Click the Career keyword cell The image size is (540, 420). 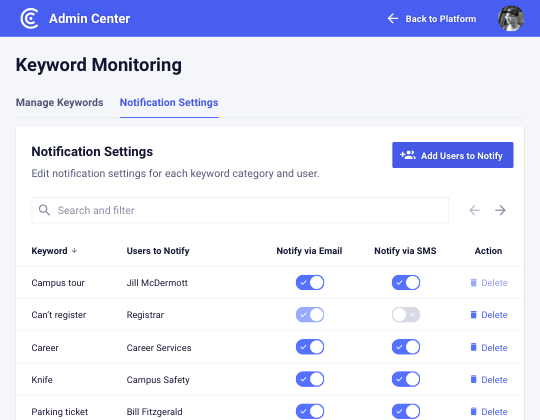click(45, 348)
